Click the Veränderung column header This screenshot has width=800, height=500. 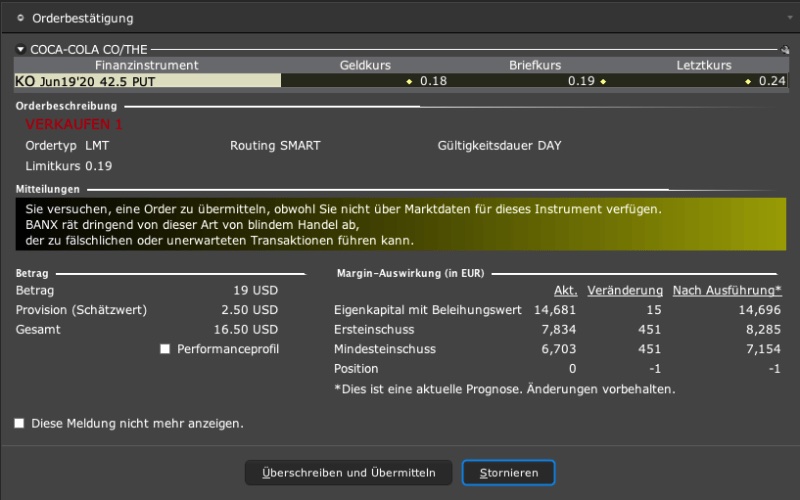pos(625,290)
